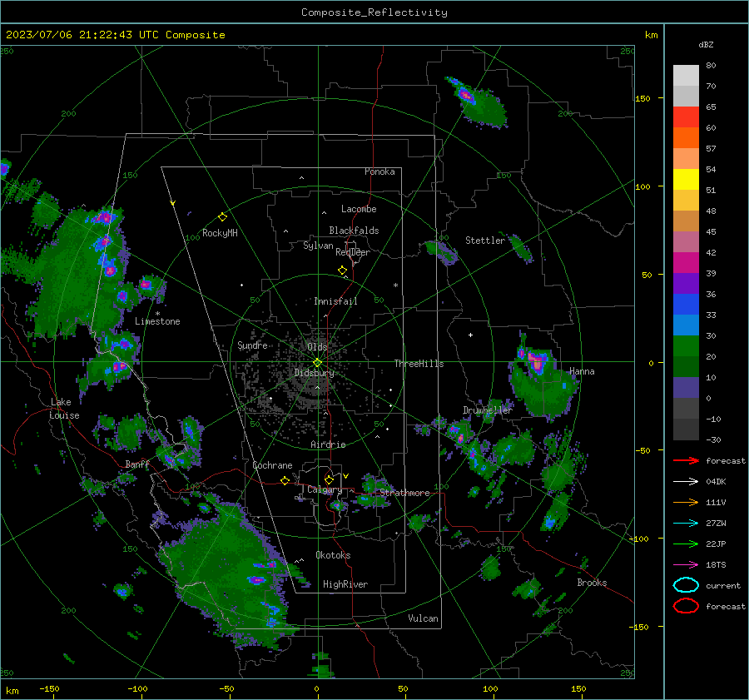Click the Strathmore town label
749x700 pixels.
pyautogui.click(x=405, y=493)
